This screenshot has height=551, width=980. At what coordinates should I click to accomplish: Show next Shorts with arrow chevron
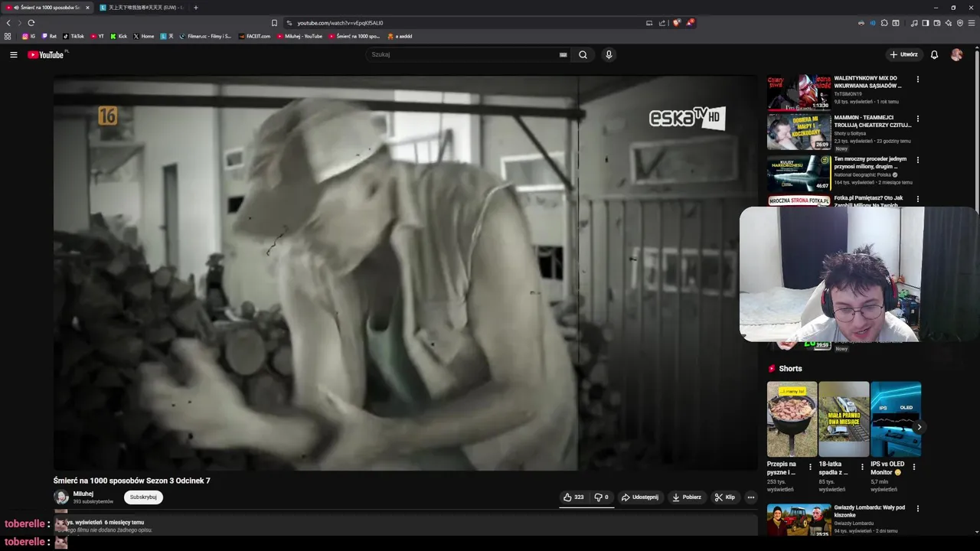click(919, 427)
